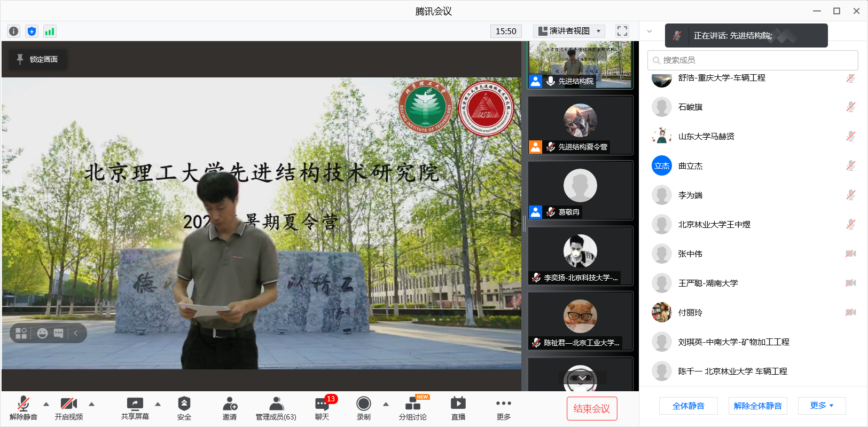Unmute microphone with 解除静音
This screenshot has width=868, height=427.
[24, 408]
